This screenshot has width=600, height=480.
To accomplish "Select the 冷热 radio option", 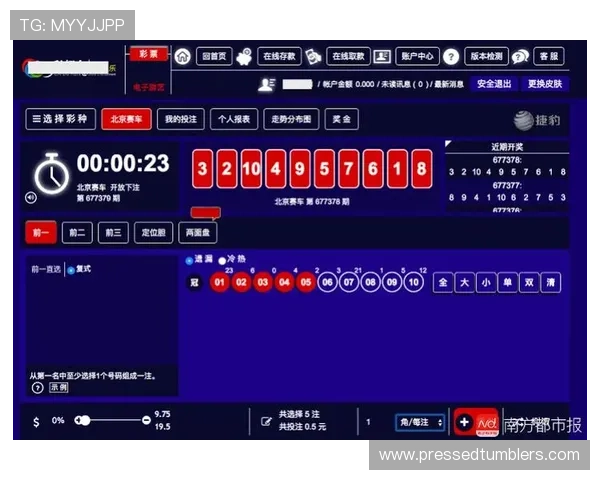I will coord(222,260).
